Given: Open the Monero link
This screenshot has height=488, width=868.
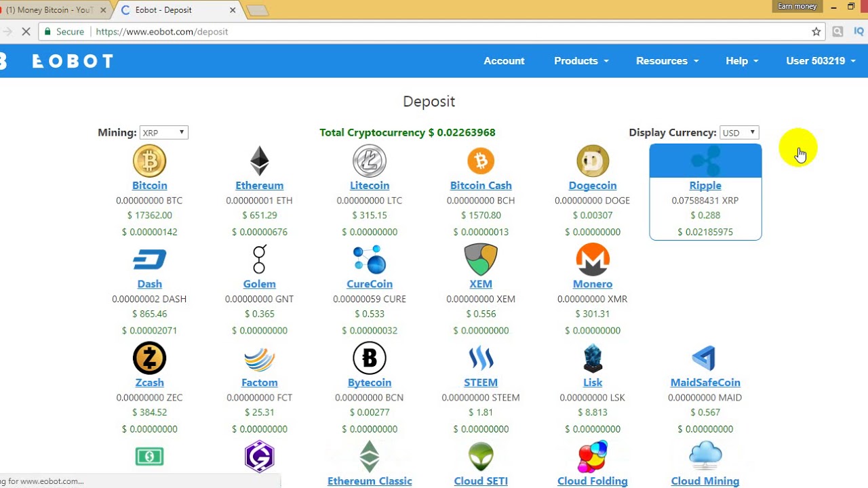Looking at the screenshot, I should (593, 284).
